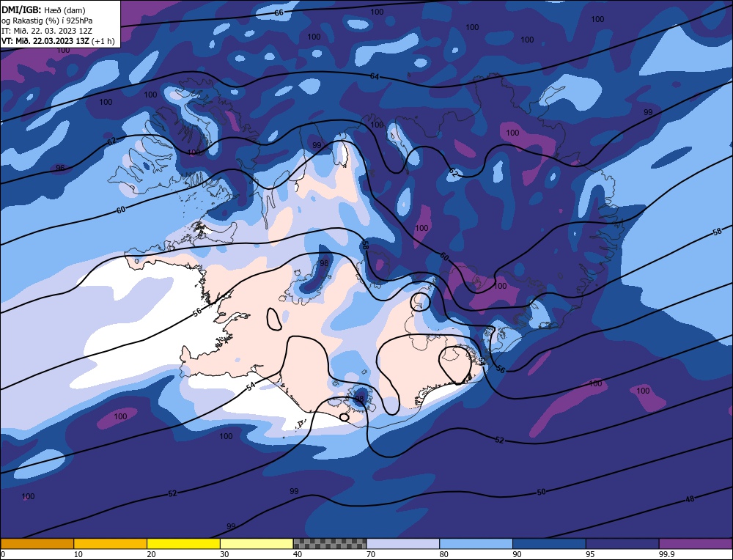
Task: Click the '95' legend scale value
Action: point(590,554)
